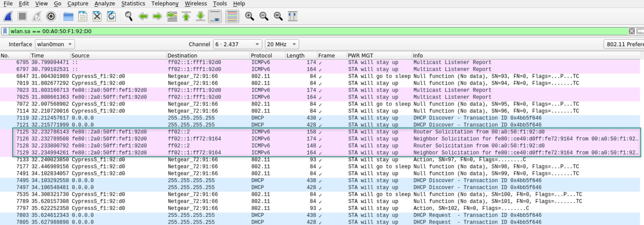644x225 pixels.
Task: Zoom in on packet list text
Action: click(x=249, y=16)
